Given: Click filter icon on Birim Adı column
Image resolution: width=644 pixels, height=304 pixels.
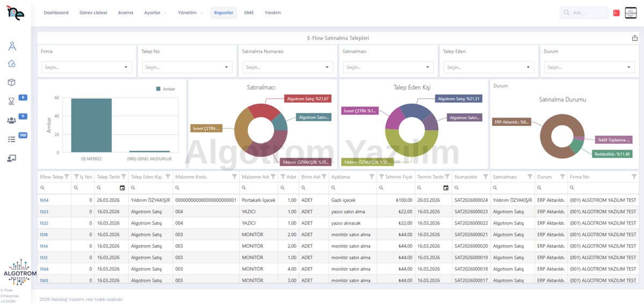Looking at the screenshot, I should click(x=324, y=176).
